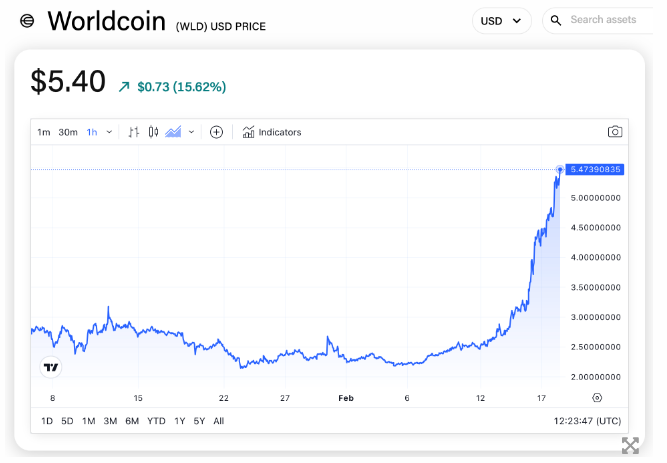The width and height of the screenshot is (667, 463).
Task: Enter fullscreen with the expand arrows icon
Action: pyautogui.click(x=630, y=445)
